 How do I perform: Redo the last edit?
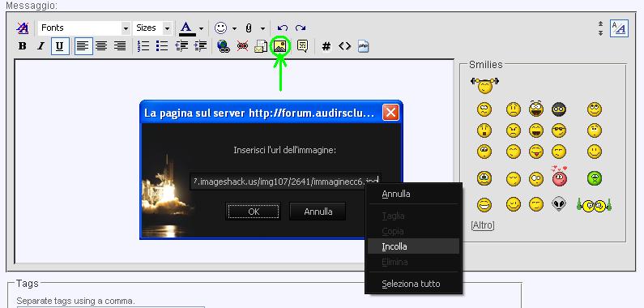(301, 28)
